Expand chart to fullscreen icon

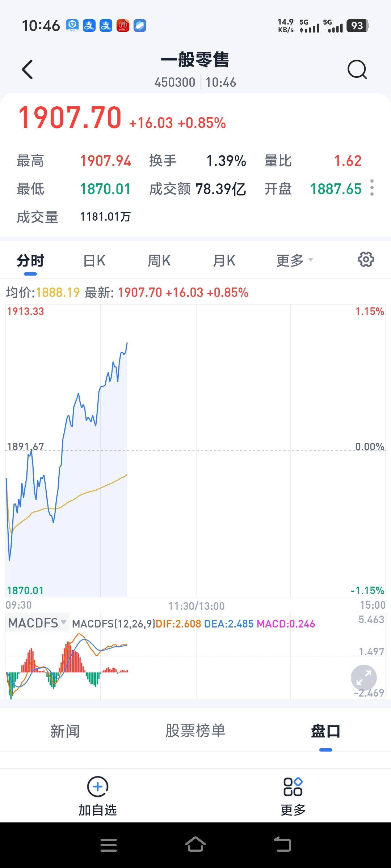point(363,678)
